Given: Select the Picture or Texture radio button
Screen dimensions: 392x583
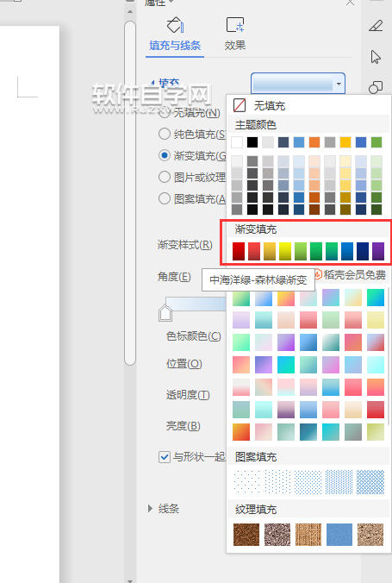Looking at the screenshot, I should point(165,177).
